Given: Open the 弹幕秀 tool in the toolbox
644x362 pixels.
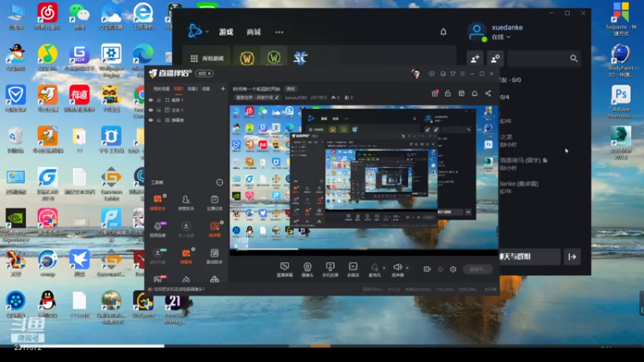Looking at the screenshot, I should [x=186, y=256].
